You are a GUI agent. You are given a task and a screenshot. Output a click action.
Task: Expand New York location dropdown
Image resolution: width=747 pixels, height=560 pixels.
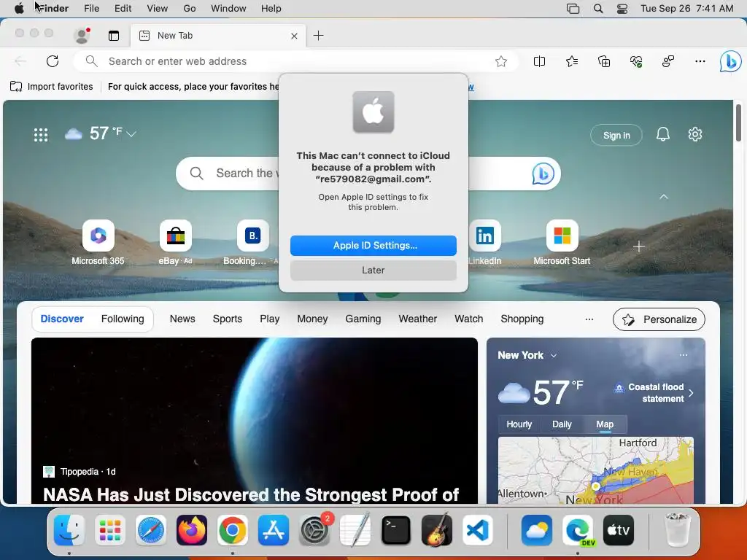point(554,355)
